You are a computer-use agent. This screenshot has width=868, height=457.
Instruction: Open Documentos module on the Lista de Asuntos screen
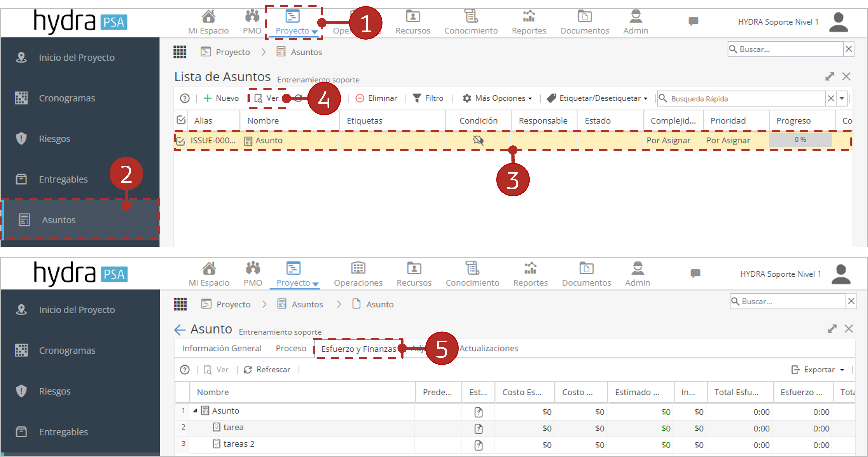click(x=585, y=22)
